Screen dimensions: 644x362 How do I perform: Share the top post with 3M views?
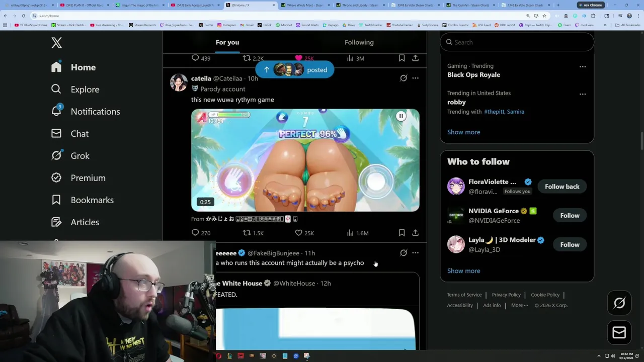tap(415, 58)
